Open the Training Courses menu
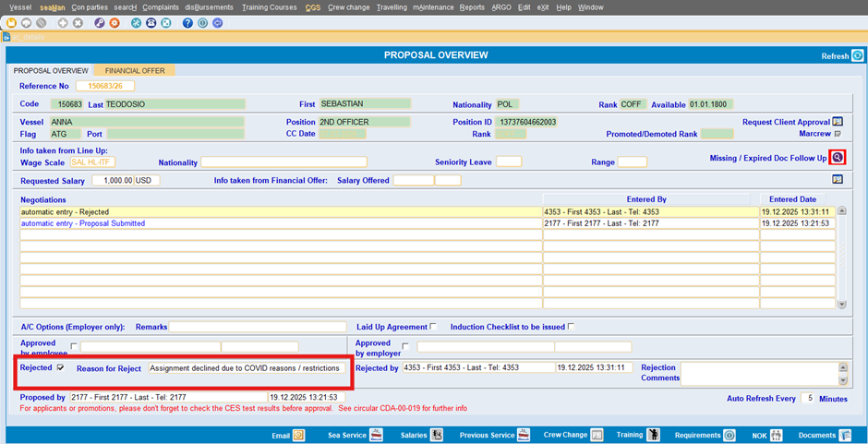Screen dimensions: 868x444 click(x=270, y=7)
